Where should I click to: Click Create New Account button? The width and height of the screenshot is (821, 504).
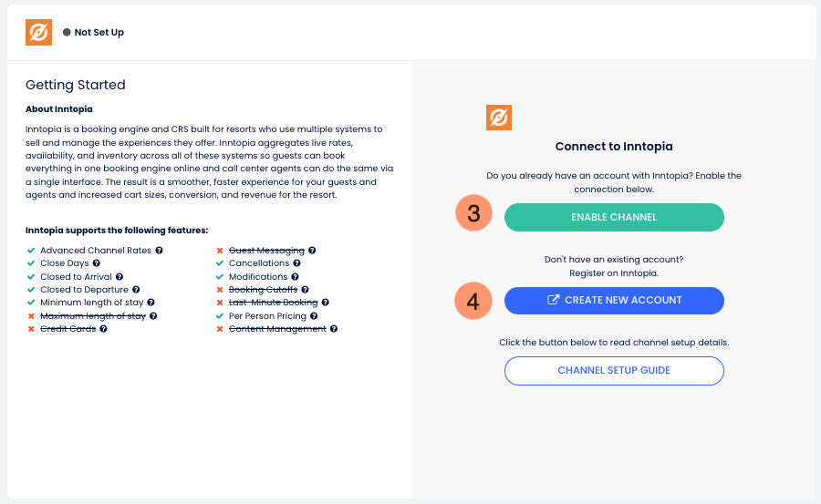[x=614, y=300]
